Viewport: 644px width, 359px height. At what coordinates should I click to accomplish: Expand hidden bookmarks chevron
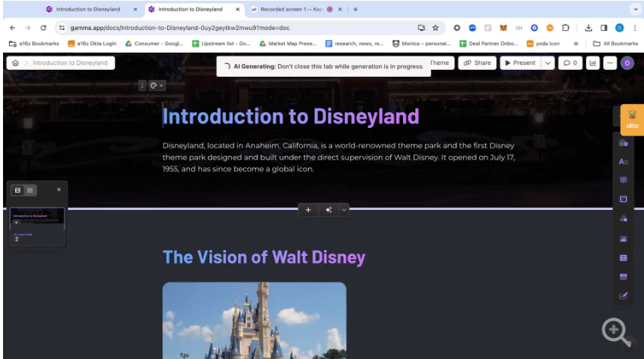[575, 44]
